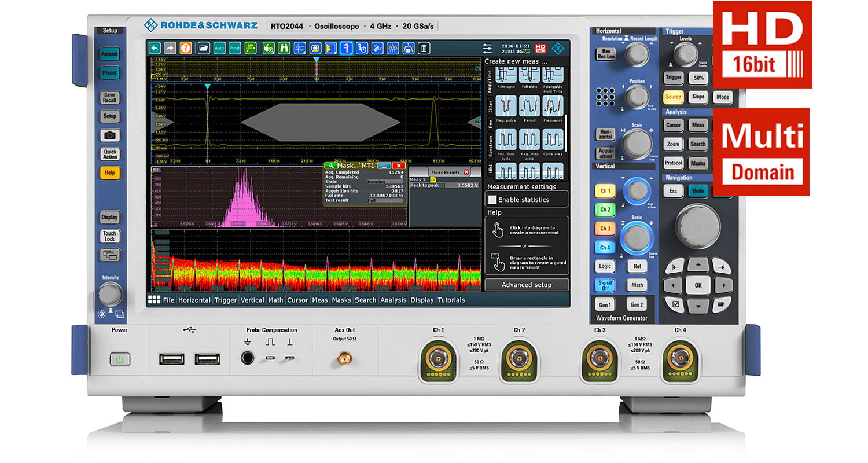The image size is (868, 463).
Task: Open the settings sliders icon near date
Action: click(487, 48)
